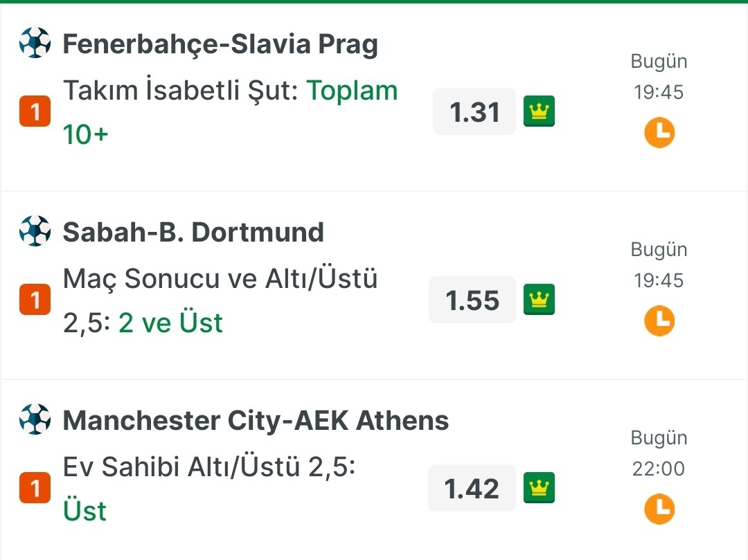Click the green Toplam 10+ selection text

(x=231, y=112)
